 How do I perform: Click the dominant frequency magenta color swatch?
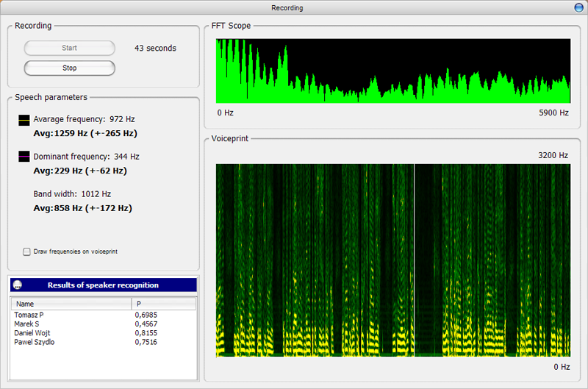click(24, 156)
